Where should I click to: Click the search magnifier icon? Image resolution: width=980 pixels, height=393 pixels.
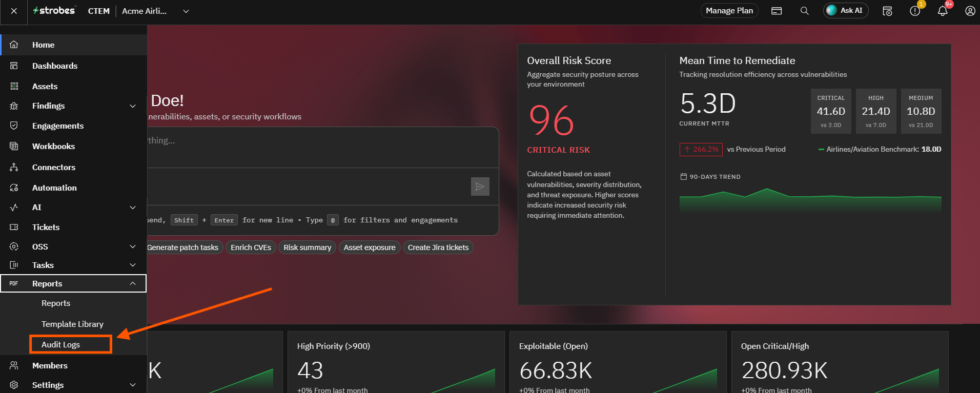pyautogui.click(x=804, y=11)
